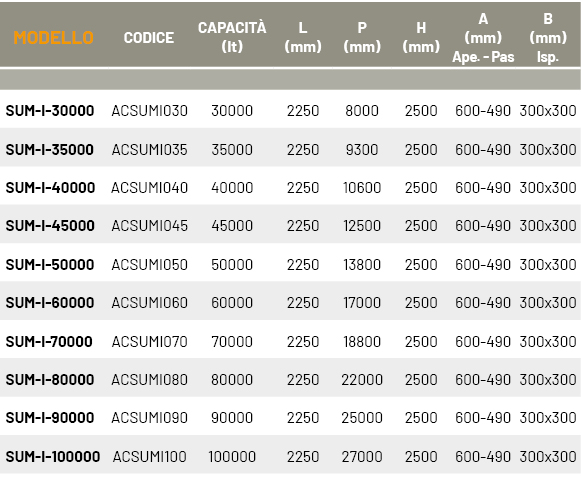Viewport: 581px width, 481px height.
Task: Select code ACSUMI100
Action: [x=150, y=457]
